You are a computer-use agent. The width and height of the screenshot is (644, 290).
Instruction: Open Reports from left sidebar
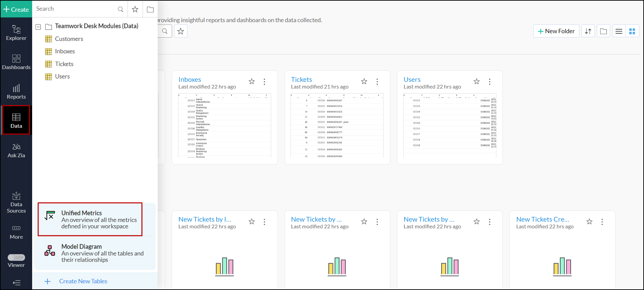[16, 92]
